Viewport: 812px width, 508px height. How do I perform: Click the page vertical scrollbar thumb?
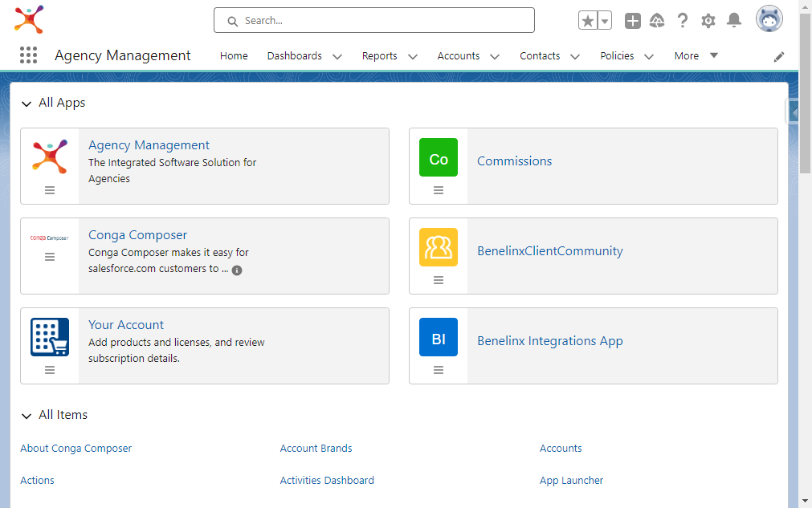pyautogui.click(x=806, y=93)
